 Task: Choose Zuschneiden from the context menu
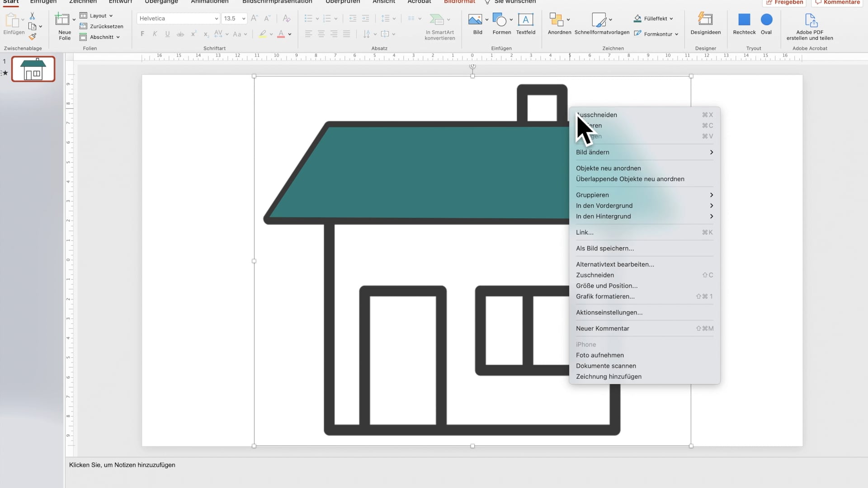point(594,275)
